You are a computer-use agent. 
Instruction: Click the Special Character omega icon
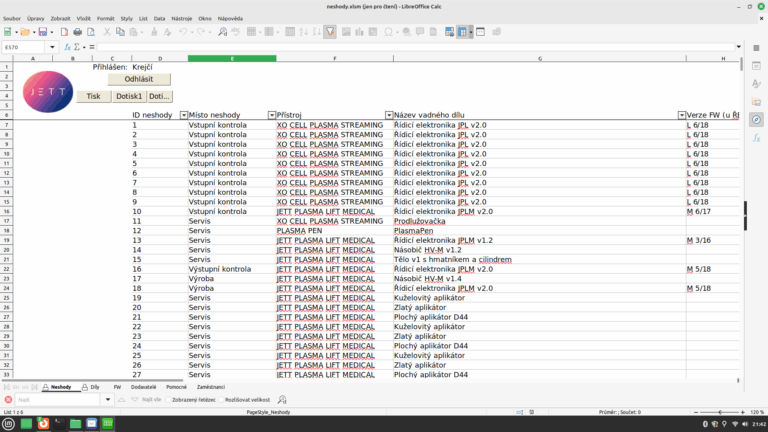pyautogui.click(x=388, y=32)
